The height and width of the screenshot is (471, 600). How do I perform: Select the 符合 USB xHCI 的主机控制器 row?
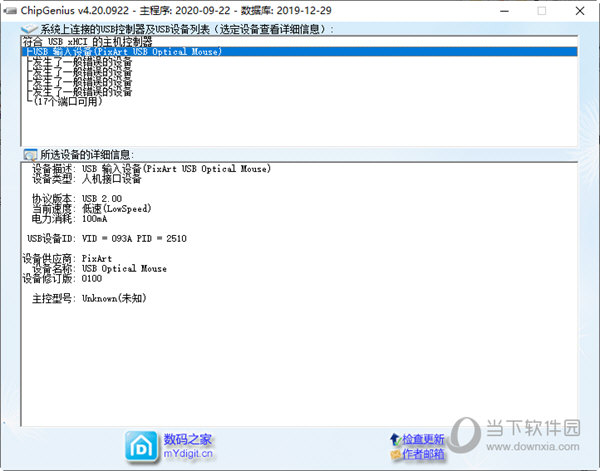click(x=299, y=42)
